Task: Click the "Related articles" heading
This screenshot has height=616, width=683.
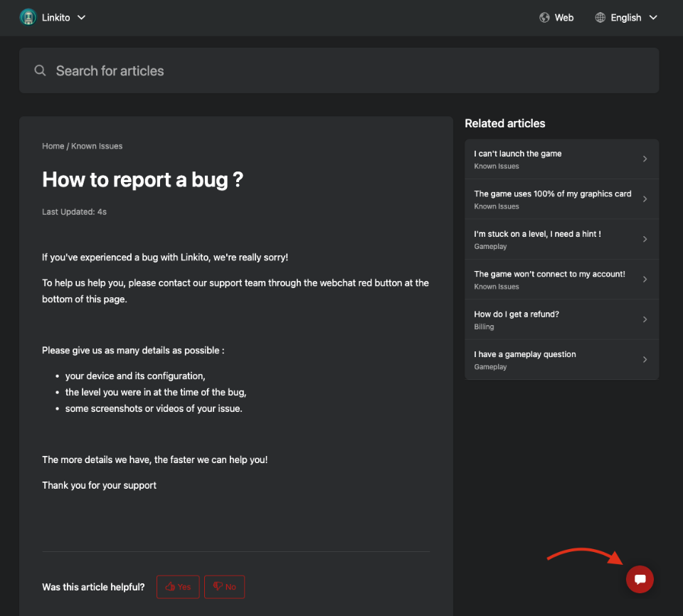Action: click(505, 123)
